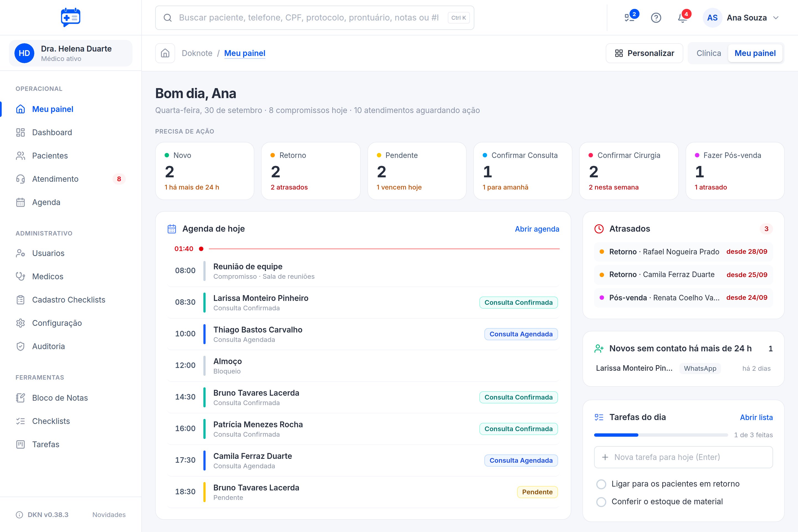The height and width of the screenshot is (532, 798).
Task: Open the 08:30 Larissa Monteiro Pinheiro appointment
Action: 363,302
